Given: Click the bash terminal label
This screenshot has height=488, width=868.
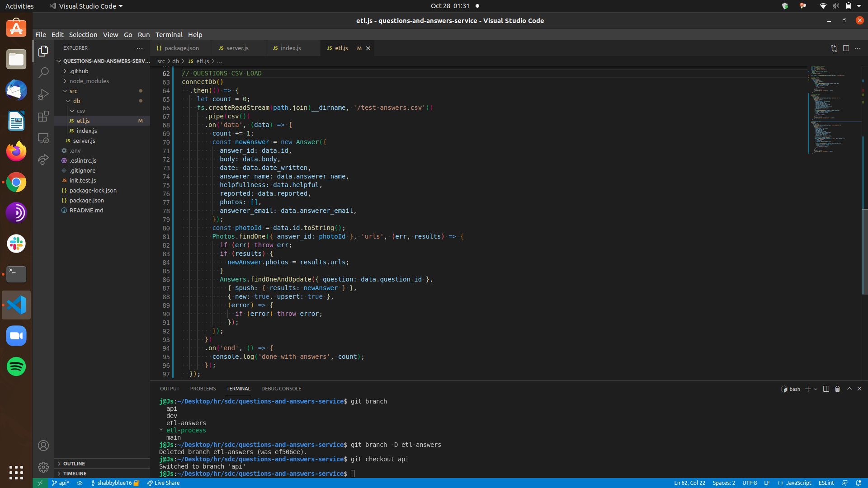Looking at the screenshot, I should 791,389.
